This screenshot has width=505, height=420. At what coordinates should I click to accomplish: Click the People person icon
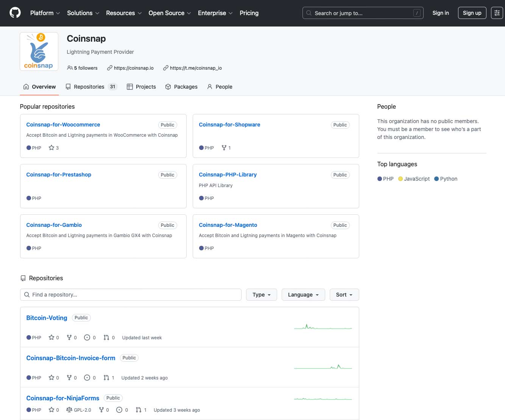[209, 87]
